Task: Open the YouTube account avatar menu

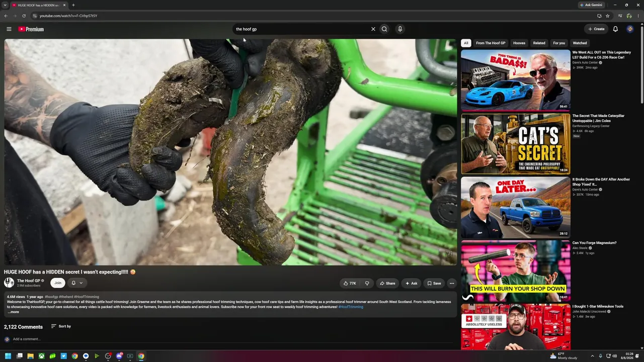Action: (630, 29)
